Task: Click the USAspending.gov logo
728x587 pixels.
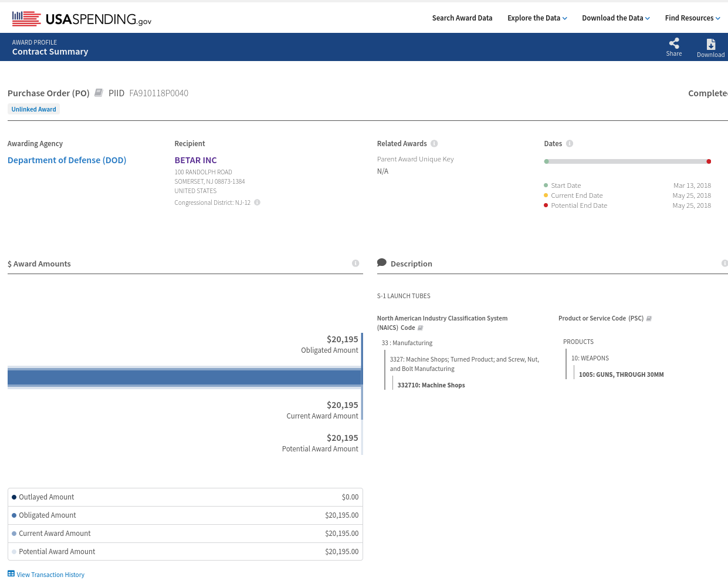Action: pos(82,19)
